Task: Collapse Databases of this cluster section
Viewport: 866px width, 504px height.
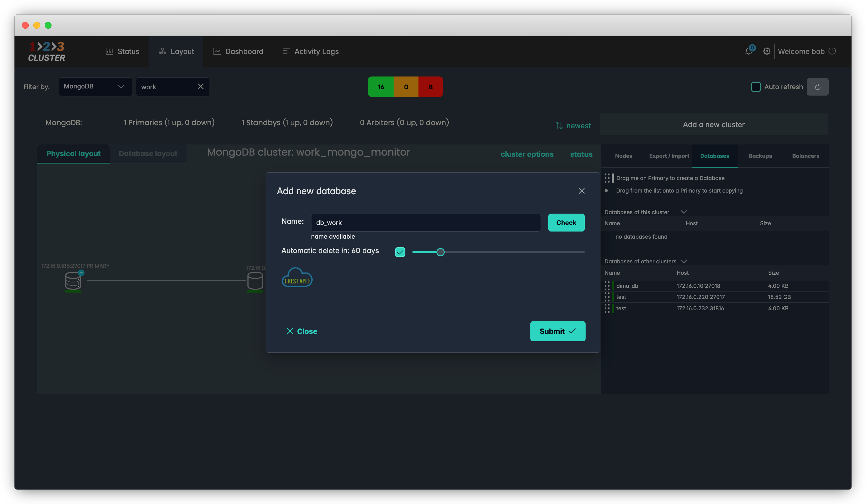Action: click(x=684, y=212)
